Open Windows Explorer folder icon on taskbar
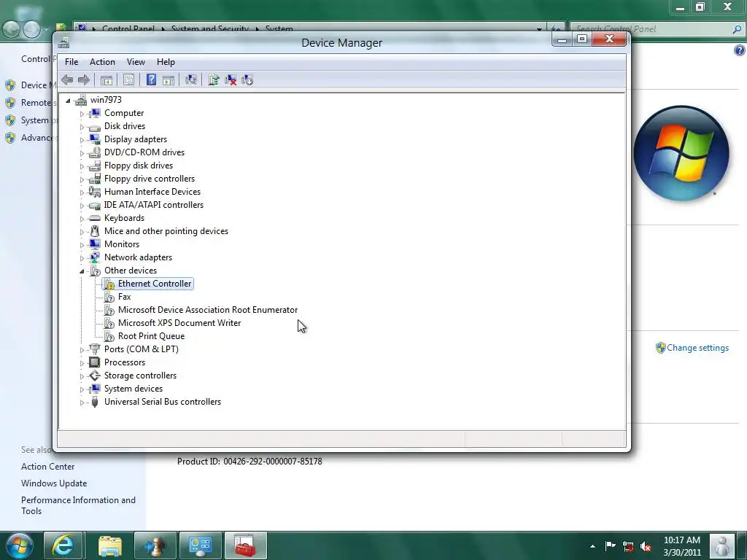The height and width of the screenshot is (560, 747). click(110, 545)
